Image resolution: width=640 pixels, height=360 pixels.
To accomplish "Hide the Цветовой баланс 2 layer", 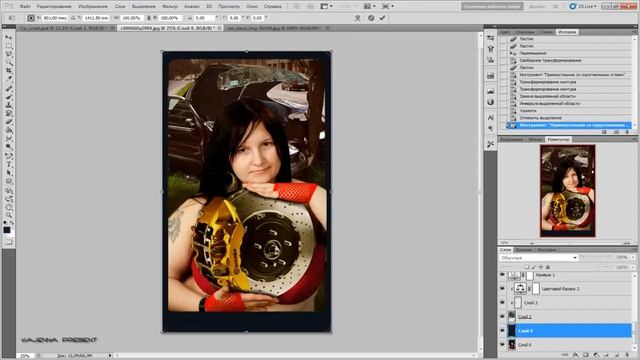I will coord(502,289).
